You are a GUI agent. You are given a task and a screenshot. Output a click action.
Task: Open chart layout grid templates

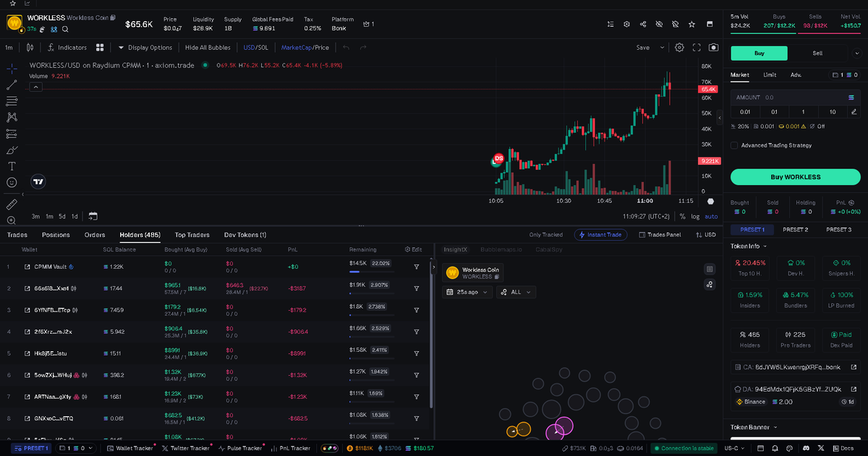[100, 48]
